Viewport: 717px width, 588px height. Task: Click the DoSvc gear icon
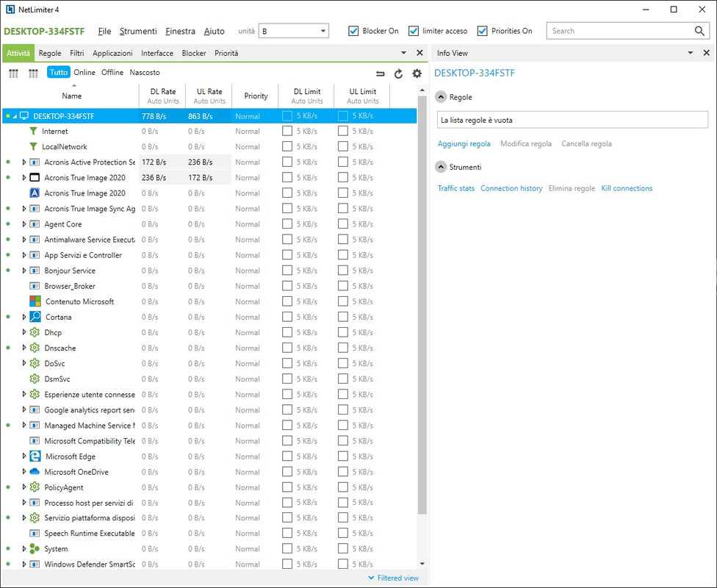35,363
